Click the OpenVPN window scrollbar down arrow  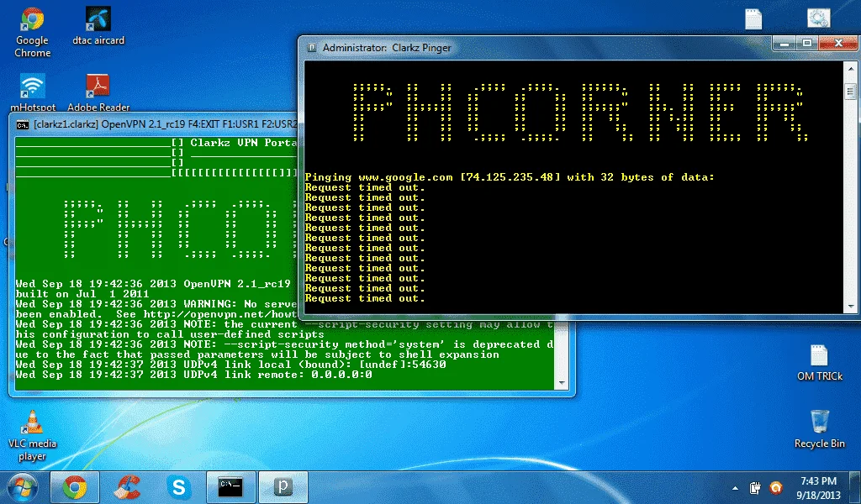click(x=561, y=383)
